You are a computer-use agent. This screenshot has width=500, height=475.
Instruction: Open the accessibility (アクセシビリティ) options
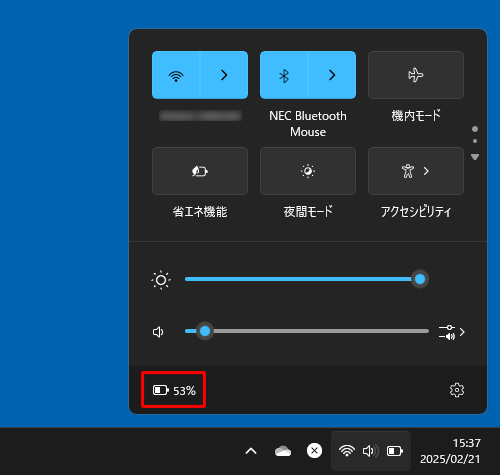point(416,171)
